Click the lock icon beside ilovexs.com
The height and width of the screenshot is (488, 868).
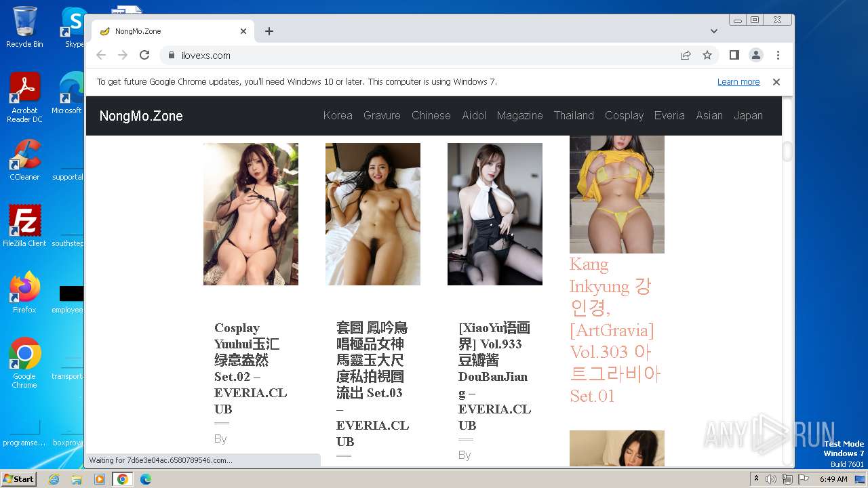tap(171, 56)
